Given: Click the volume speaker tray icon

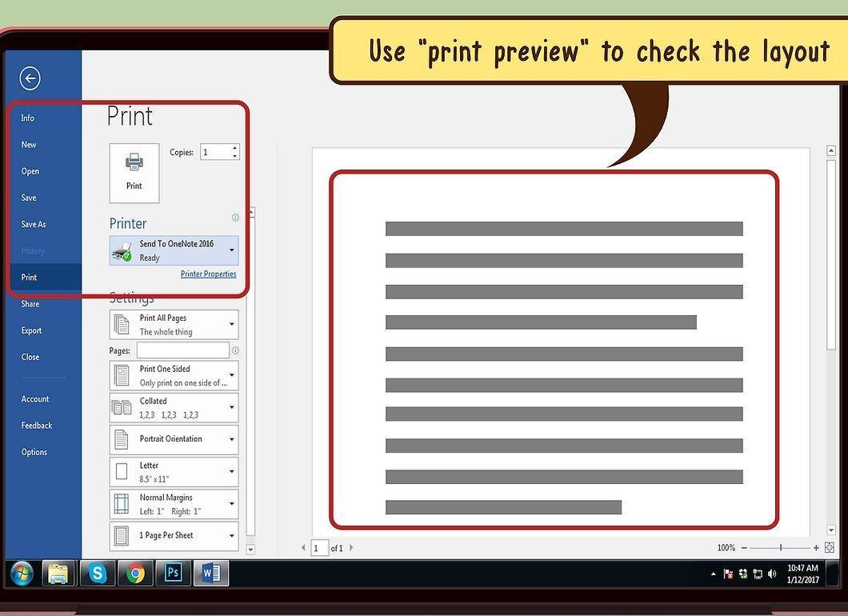Looking at the screenshot, I should coord(772,574).
